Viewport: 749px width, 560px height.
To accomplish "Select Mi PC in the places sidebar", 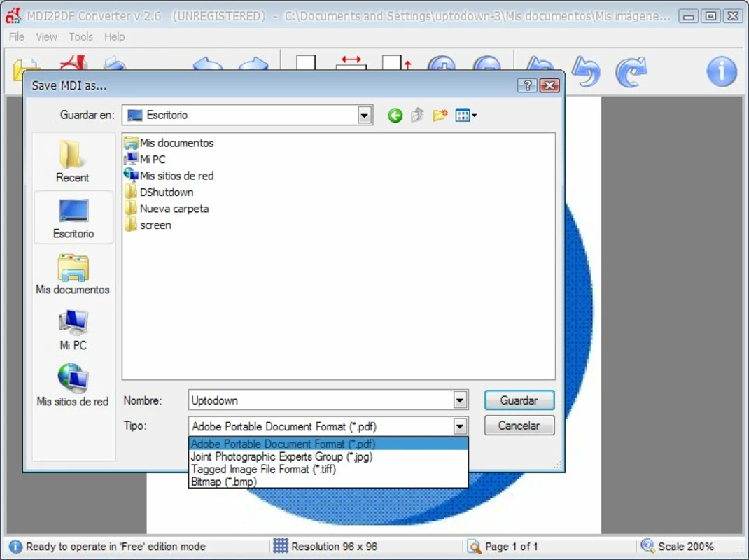I will pos(73,330).
